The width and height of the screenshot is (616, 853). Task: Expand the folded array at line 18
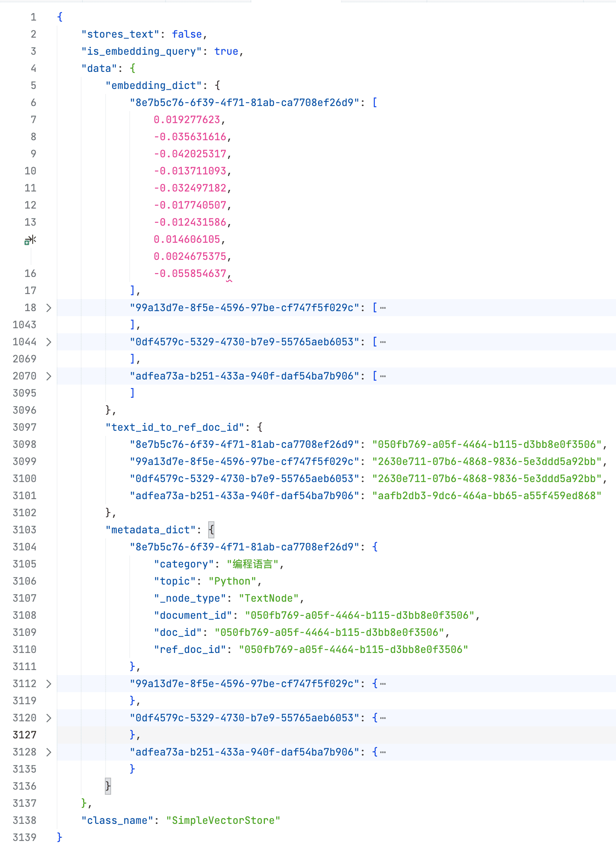pos(49,308)
